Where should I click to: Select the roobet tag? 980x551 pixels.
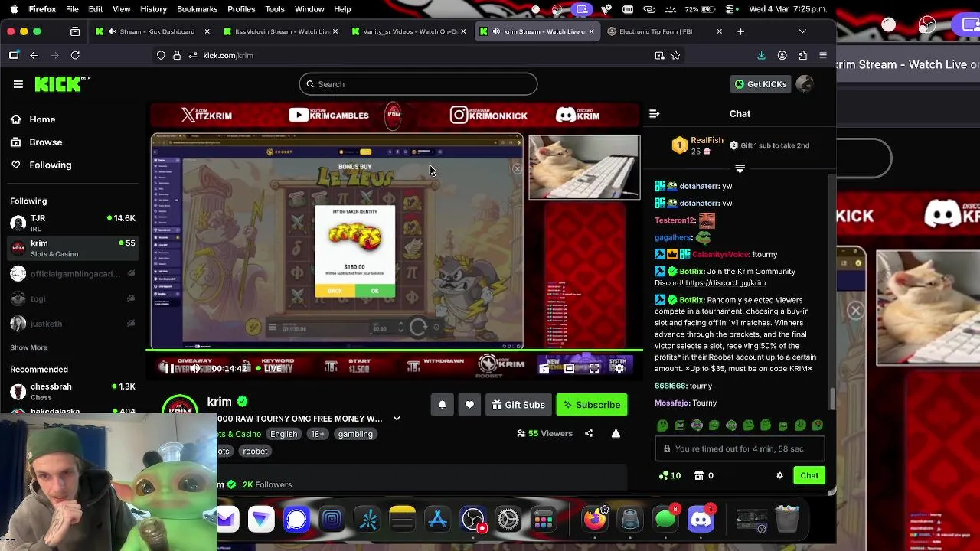click(255, 451)
